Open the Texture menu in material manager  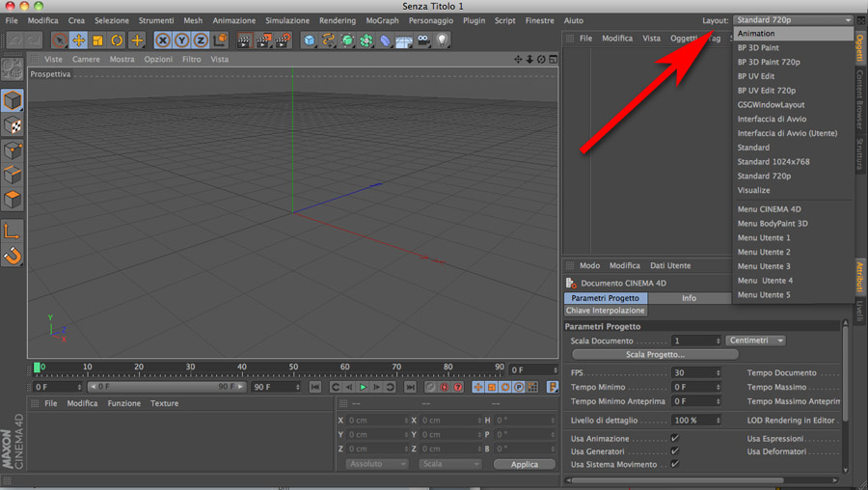164,403
